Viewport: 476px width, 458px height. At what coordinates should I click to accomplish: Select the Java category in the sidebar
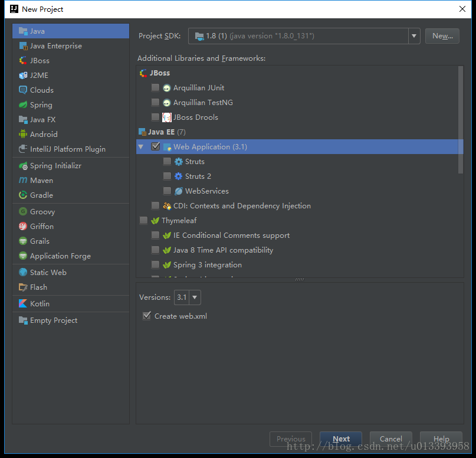click(71, 31)
